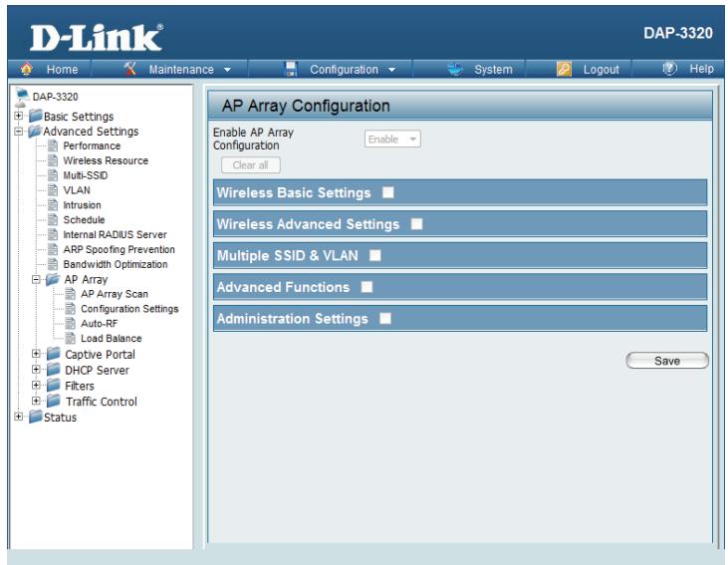Viewport: 728px width, 565px height.
Task: Click the Save button
Action: [x=667, y=361]
